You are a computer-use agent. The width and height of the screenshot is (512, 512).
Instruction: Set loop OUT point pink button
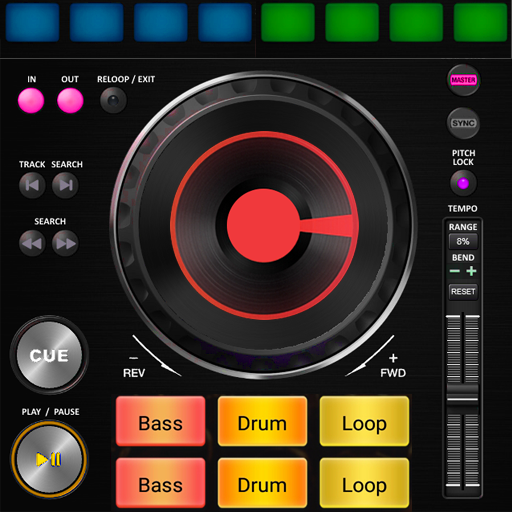point(70,100)
